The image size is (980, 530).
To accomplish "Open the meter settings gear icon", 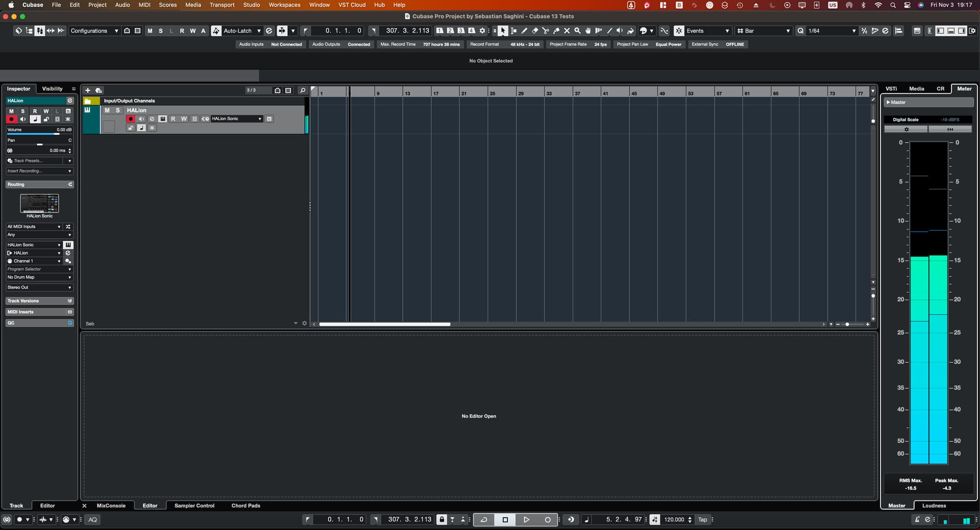I will tap(906, 130).
